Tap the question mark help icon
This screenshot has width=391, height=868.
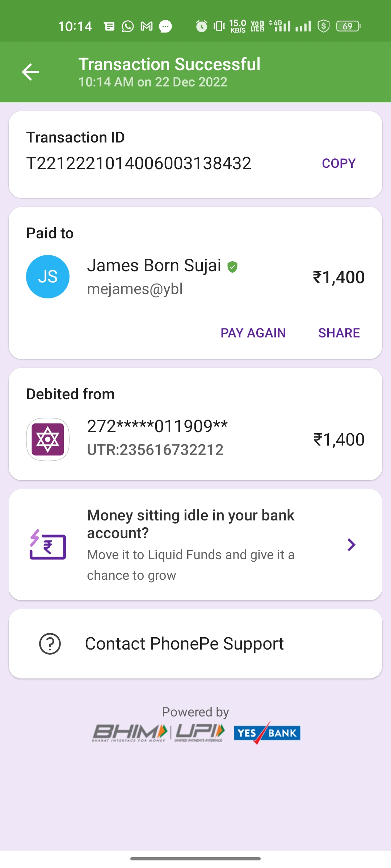tap(50, 644)
